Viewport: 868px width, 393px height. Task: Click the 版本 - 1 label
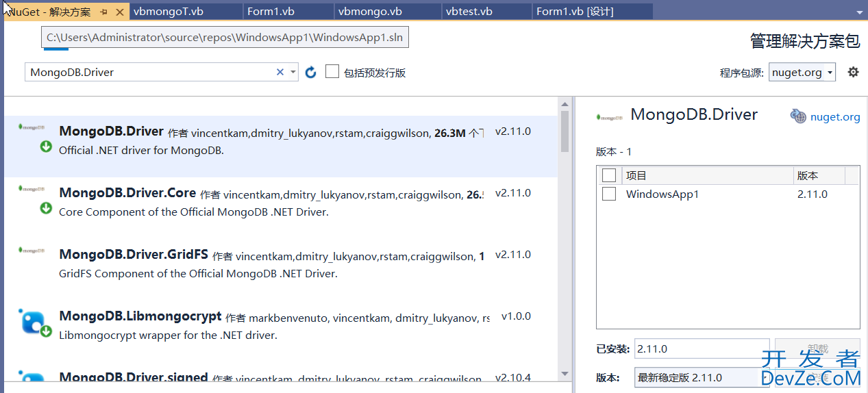point(614,151)
